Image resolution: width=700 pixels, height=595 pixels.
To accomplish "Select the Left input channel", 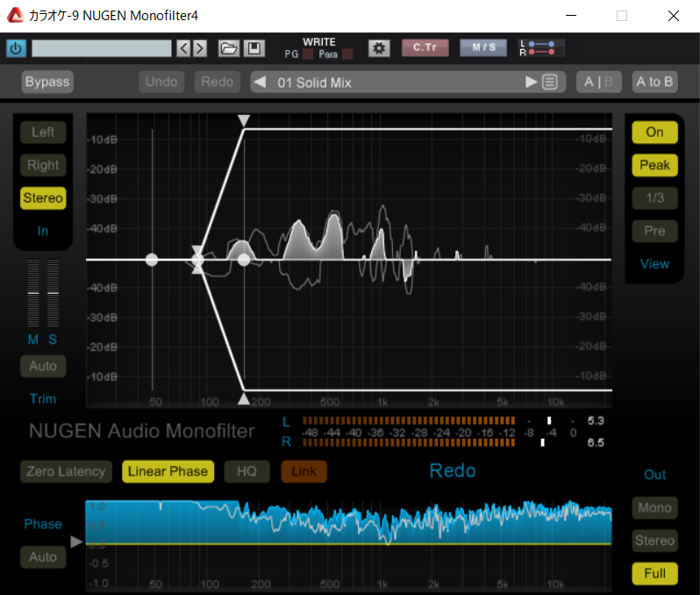I will 43,133.
